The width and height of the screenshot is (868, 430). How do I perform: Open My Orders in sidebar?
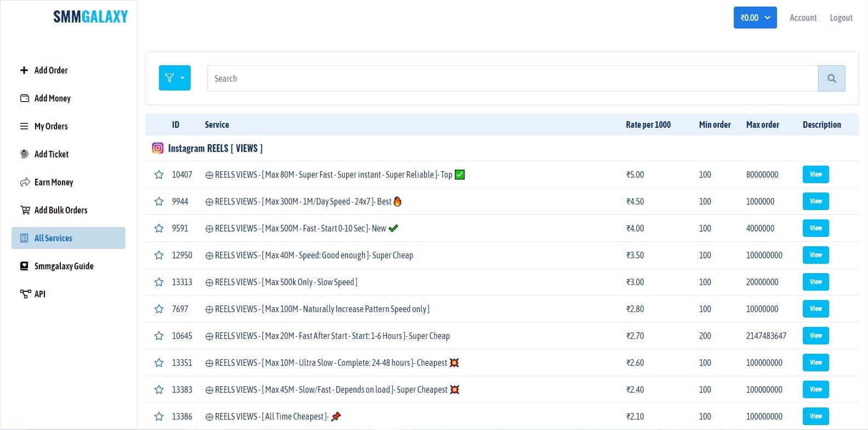click(x=51, y=126)
